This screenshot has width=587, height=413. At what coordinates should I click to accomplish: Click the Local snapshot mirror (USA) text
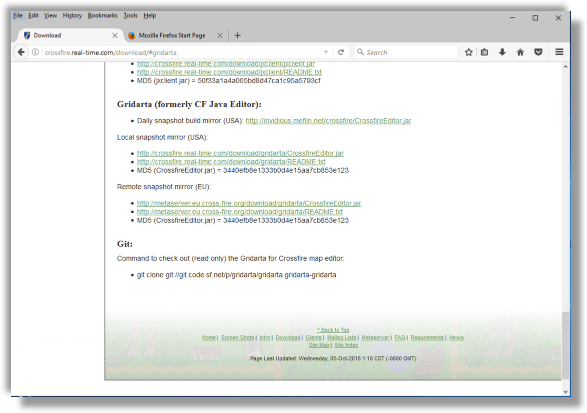click(162, 137)
